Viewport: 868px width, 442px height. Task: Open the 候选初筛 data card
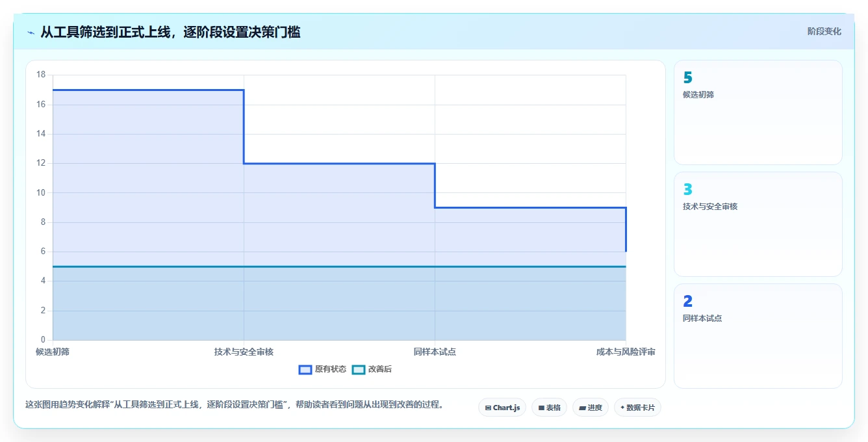click(758, 112)
